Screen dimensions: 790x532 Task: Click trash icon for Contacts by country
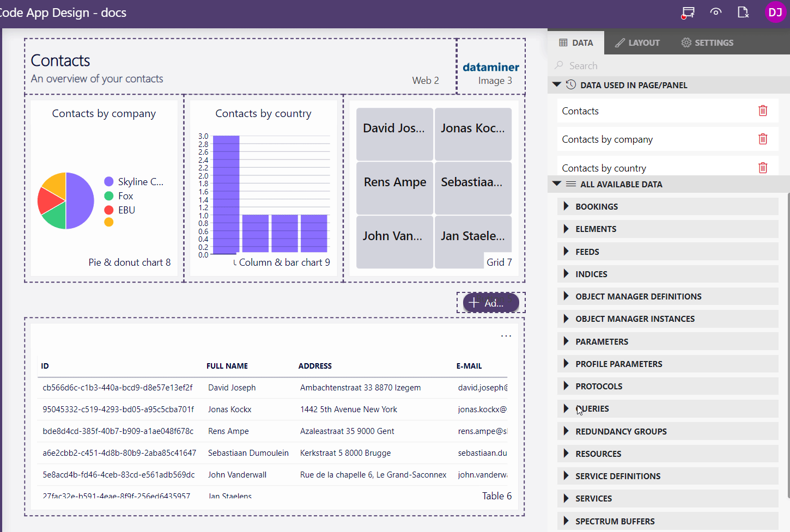click(x=762, y=168)
